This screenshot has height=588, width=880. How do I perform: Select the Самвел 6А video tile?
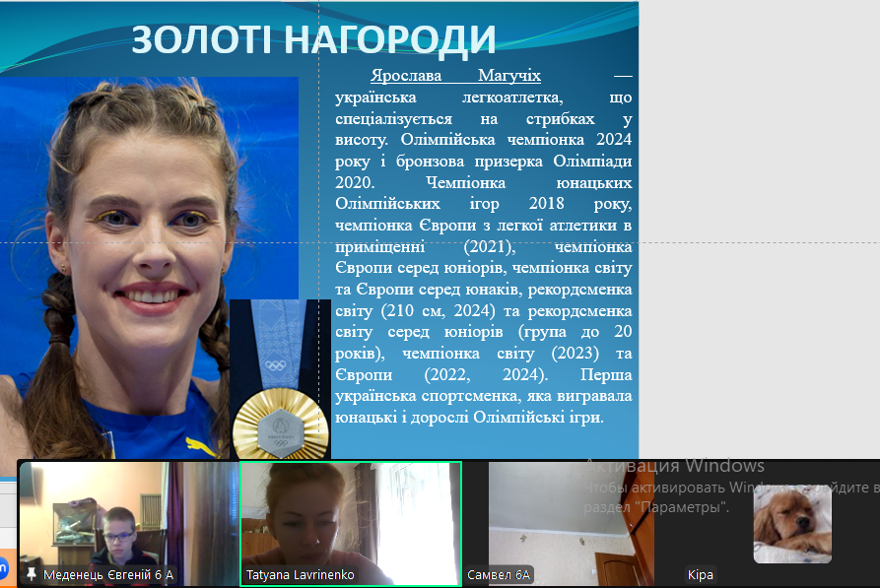572,523
